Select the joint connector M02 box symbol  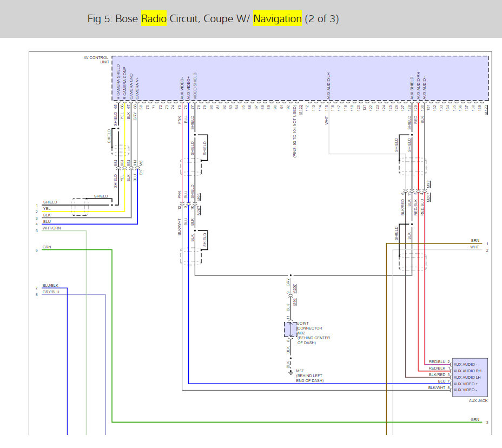(x=290, y=330)
